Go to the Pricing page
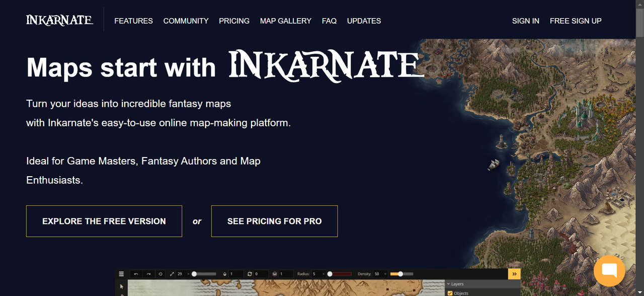Image resolution: width=644 pixels, height=296 pixels. pyautogui.click(x=234, y=21)
